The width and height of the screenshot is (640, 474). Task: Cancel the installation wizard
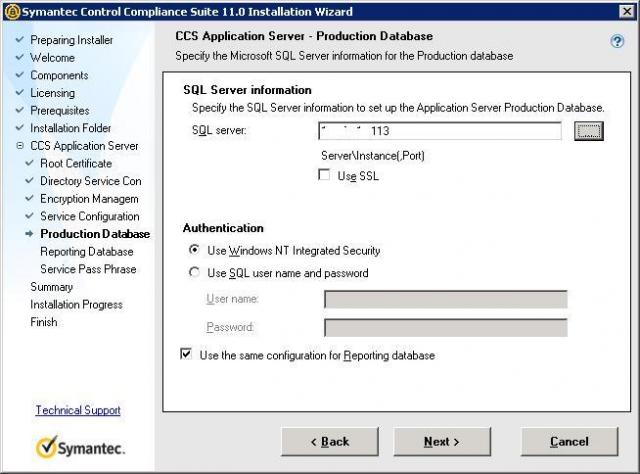(569, 441)
